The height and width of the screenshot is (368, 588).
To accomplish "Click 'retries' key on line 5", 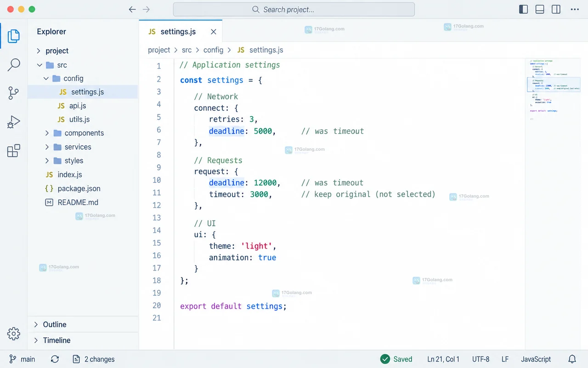I will (x=225, y=119).
